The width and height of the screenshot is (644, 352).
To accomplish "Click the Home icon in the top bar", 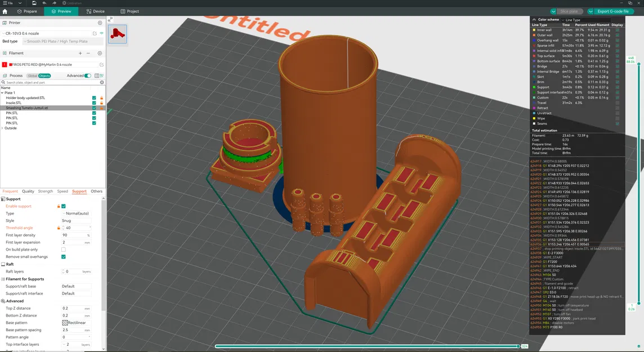I will 5,11.
